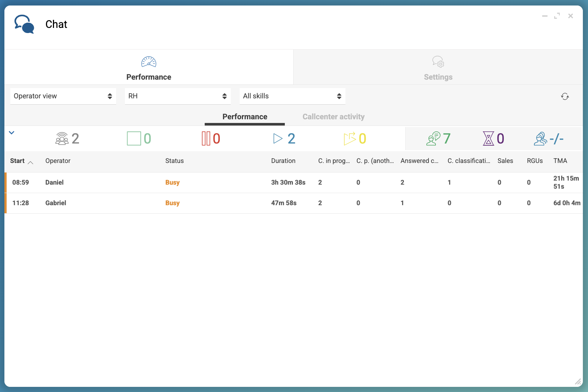The height and width of the screenshot is (392, 588).
Task: Sort by the C. p. (anoth... column
Action: coord(375,161)
